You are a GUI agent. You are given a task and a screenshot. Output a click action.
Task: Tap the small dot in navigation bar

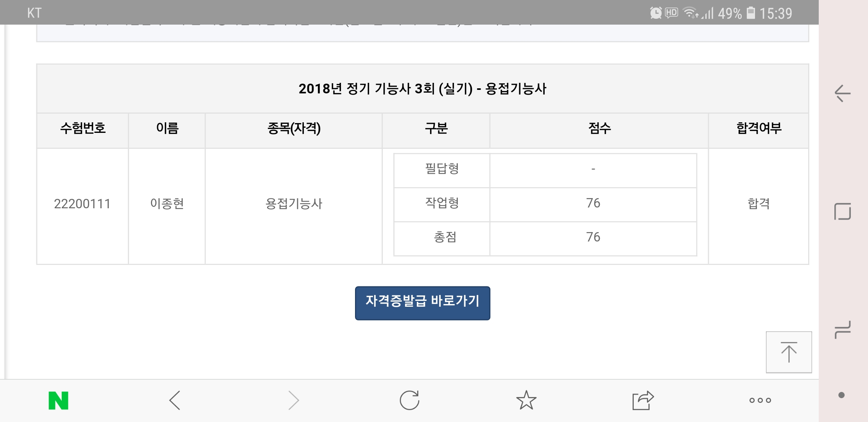coord(841,395)
